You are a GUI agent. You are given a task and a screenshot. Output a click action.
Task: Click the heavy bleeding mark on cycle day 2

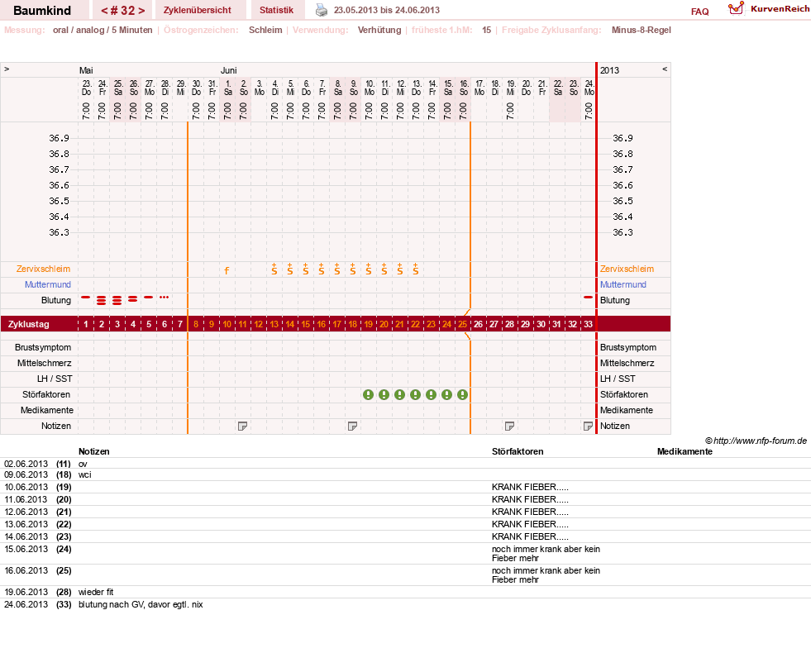pyautogui.click(x=102, y=300)
